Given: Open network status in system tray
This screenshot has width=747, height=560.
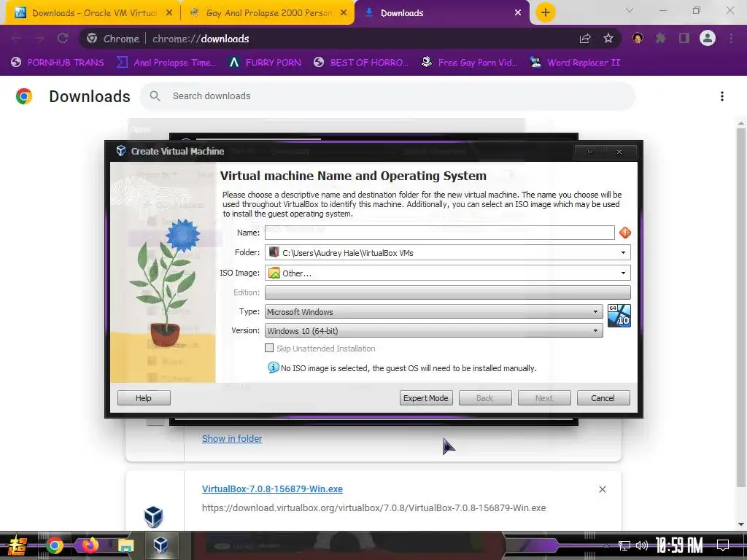Looking at the screenshot, I should (624, 545).
